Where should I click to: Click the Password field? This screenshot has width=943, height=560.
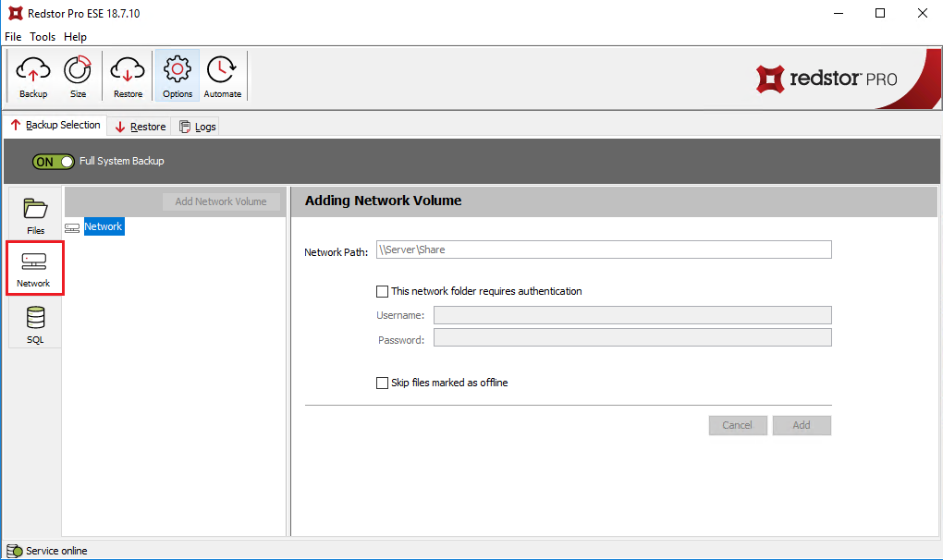tap(632, 337)
